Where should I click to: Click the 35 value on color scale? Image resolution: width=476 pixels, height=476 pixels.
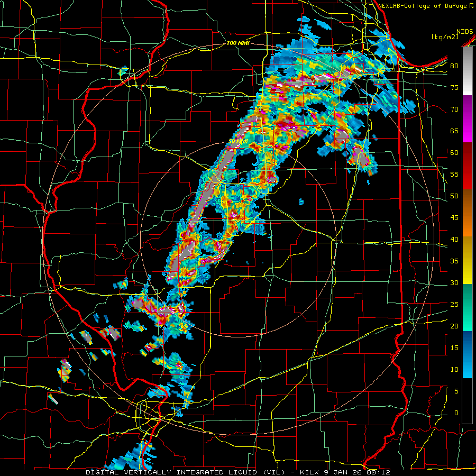click(454, 261)
